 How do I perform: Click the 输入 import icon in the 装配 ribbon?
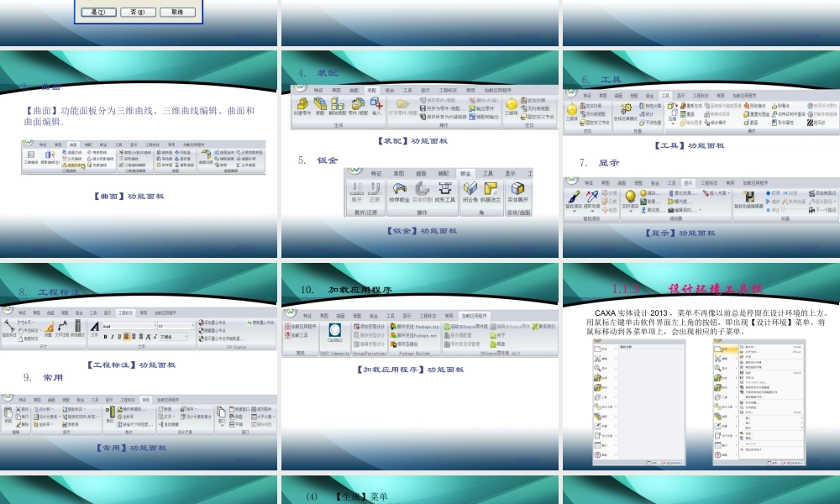[376, 107]
